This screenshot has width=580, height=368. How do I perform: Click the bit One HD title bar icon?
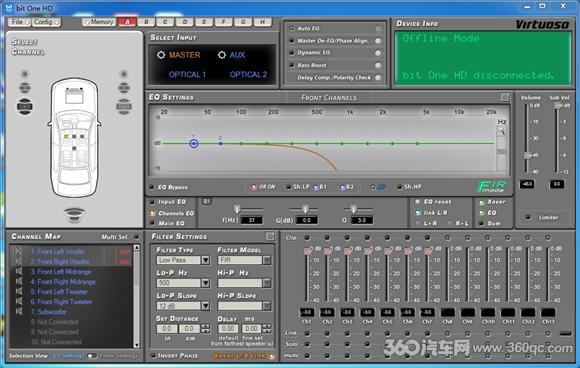coord(8,8)
